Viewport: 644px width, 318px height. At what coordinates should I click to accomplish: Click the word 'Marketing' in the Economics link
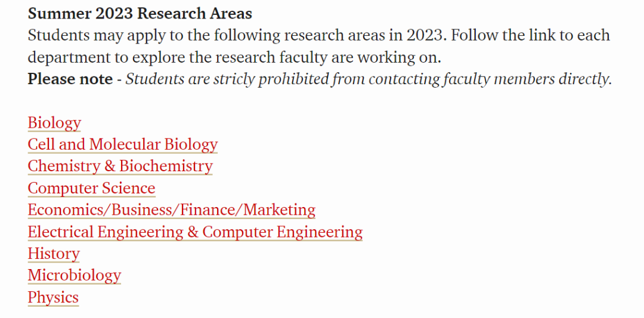(x=279, y=210)
